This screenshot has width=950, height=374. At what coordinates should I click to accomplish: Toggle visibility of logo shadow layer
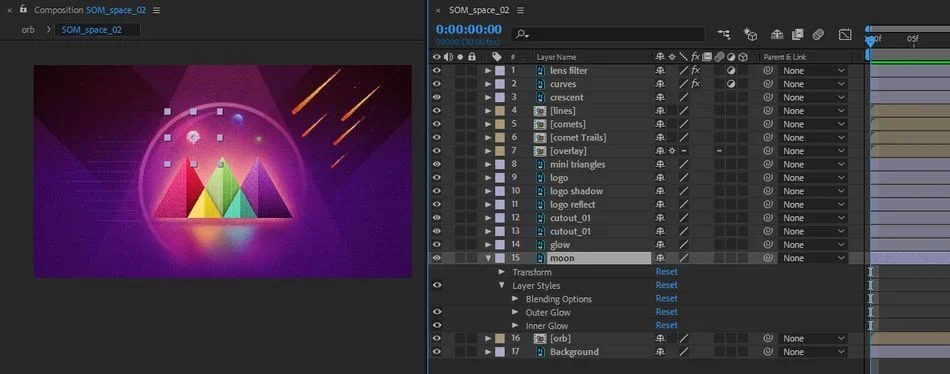coord(436,191)
